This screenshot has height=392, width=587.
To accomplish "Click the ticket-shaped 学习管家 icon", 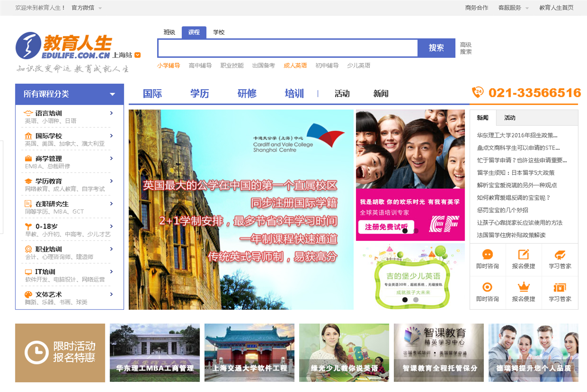I will [560, 287].
